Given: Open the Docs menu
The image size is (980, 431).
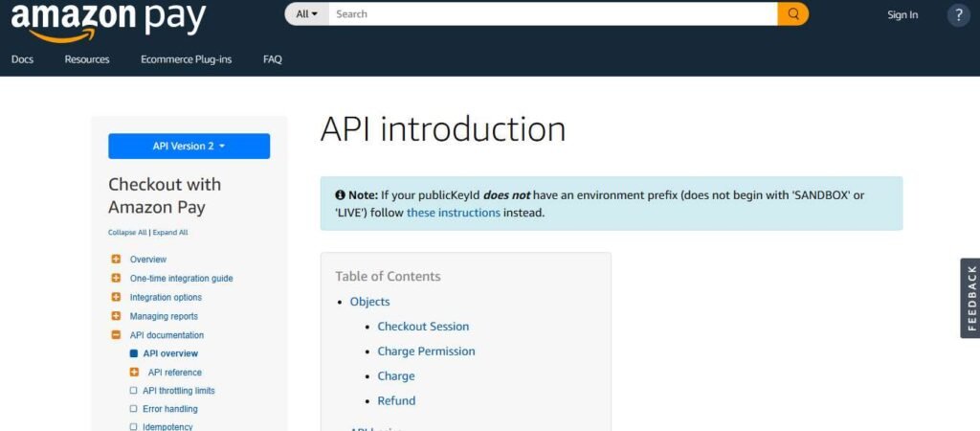Looking at the screenshot, I should pyautogui.click(x=23, y=59).
